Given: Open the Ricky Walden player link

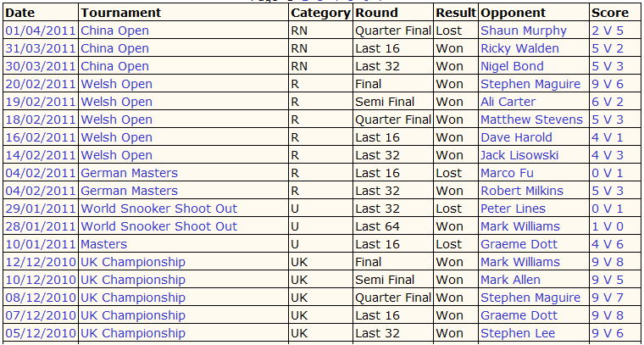Looking at the screenshot, I should (x=520, y=48).
